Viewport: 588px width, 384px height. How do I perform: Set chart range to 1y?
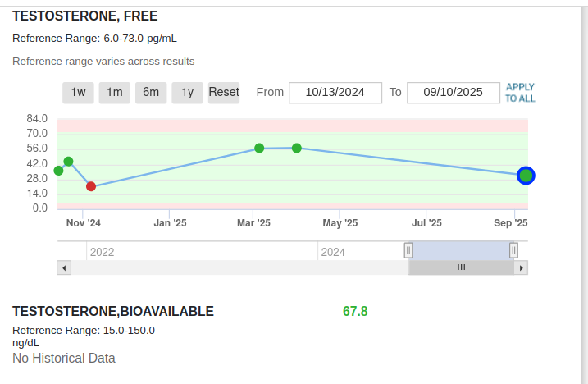(187, 93)
